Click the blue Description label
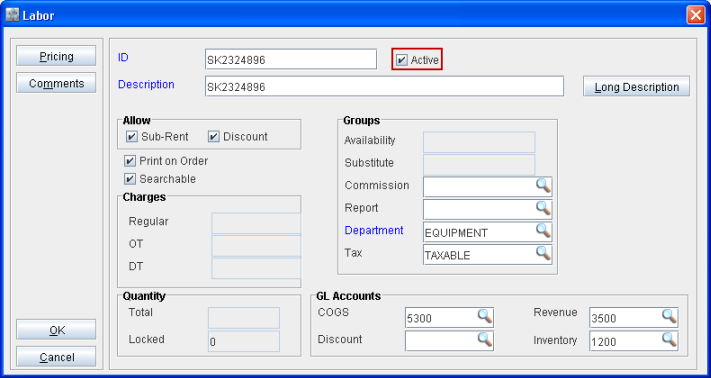Image resolution: width=711 pixels, height=378 pixels. tap(146, 85)
